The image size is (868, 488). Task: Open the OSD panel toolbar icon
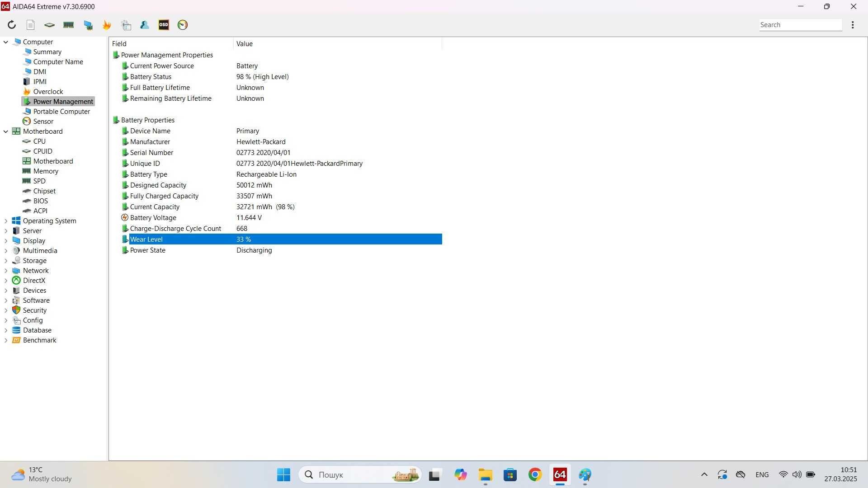(x=164, y=25)
